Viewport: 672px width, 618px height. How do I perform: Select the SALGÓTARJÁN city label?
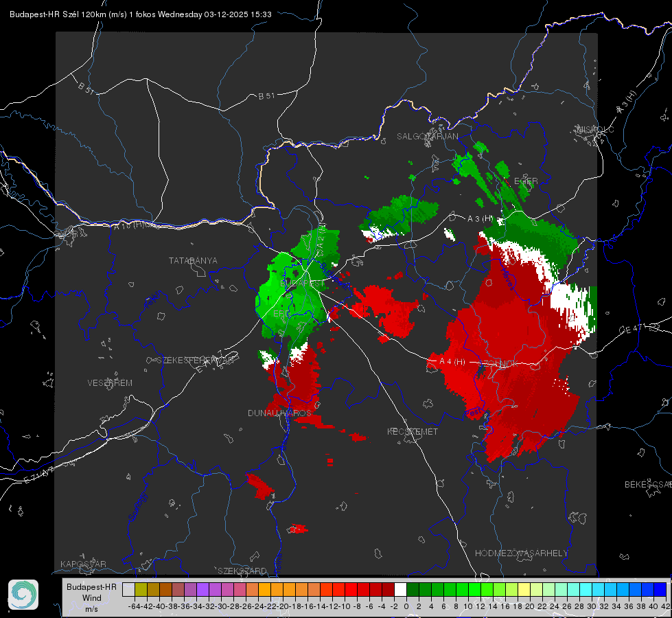[x=427, y=137]
